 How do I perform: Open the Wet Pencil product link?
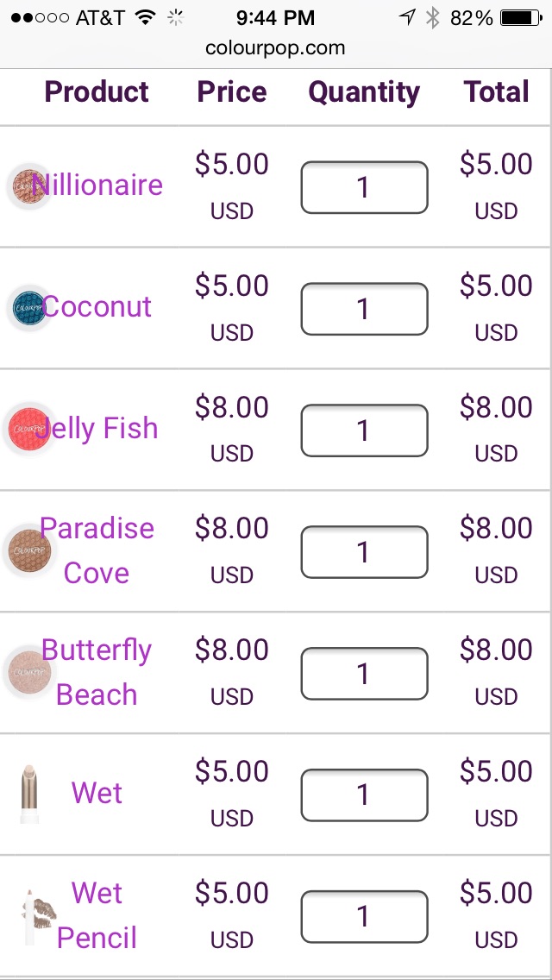click(97, 915)
